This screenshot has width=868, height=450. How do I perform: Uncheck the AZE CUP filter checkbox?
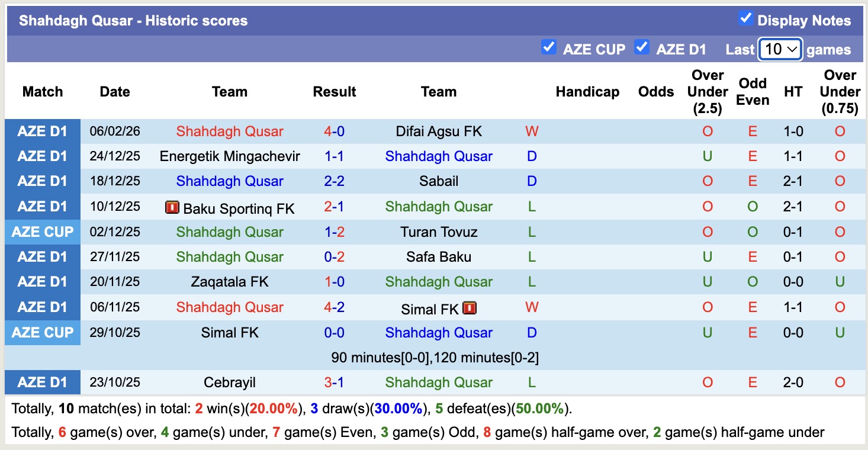point(549,47)
